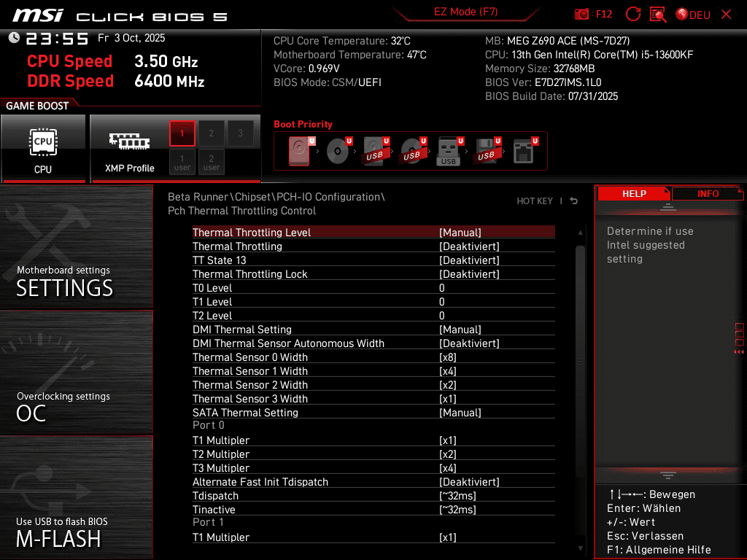Click the 'Port 1' section label
This screenshot has width=747, height=560.
click(x=208, y=522)
